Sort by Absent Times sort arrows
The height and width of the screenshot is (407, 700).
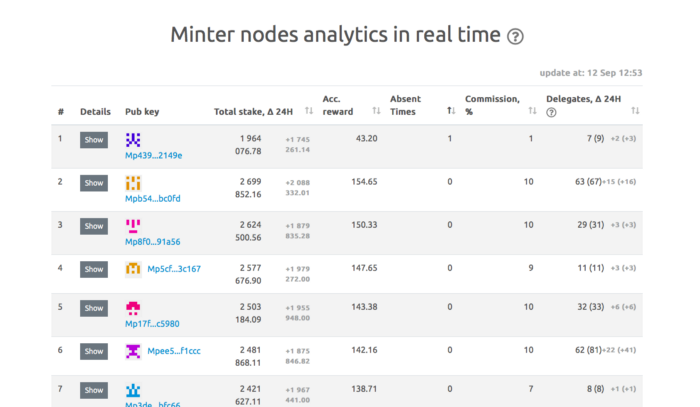coord(450,111)
